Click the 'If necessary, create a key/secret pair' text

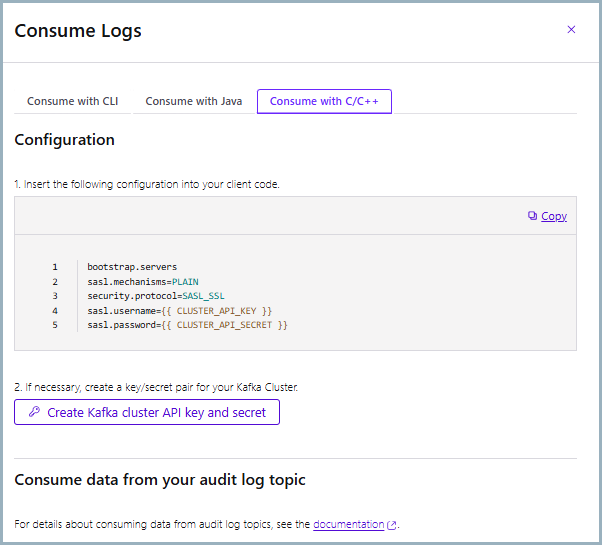coord(156,387)
